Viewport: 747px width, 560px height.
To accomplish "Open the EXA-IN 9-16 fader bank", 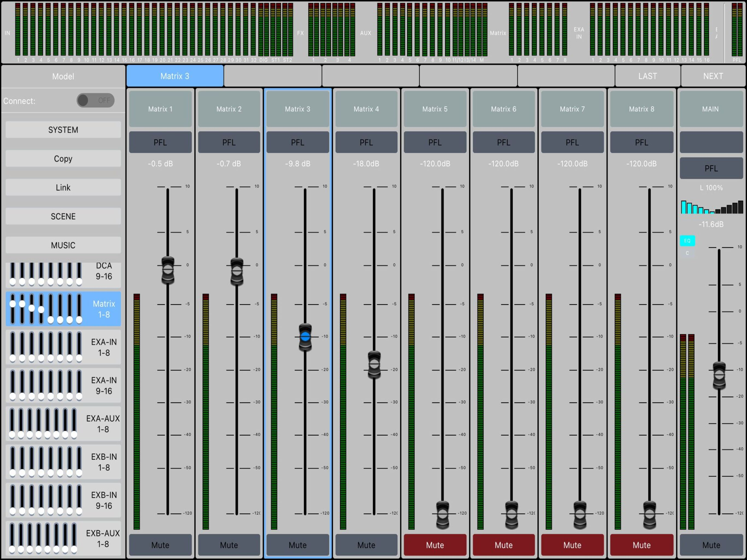I will [63, 385].
